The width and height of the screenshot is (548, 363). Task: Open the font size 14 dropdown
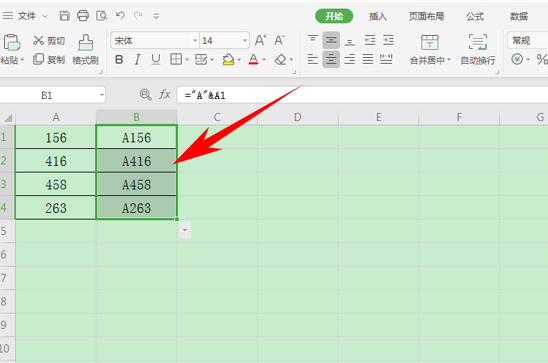[245, 41]
